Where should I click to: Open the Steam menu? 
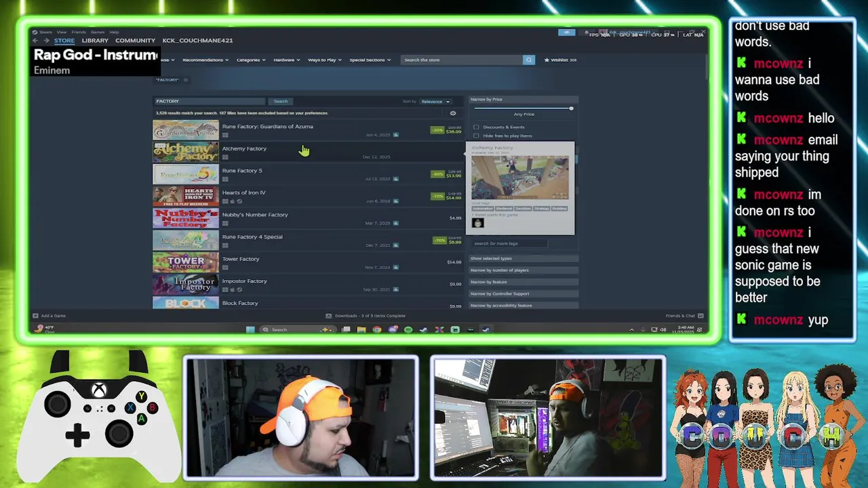[45, 32]
